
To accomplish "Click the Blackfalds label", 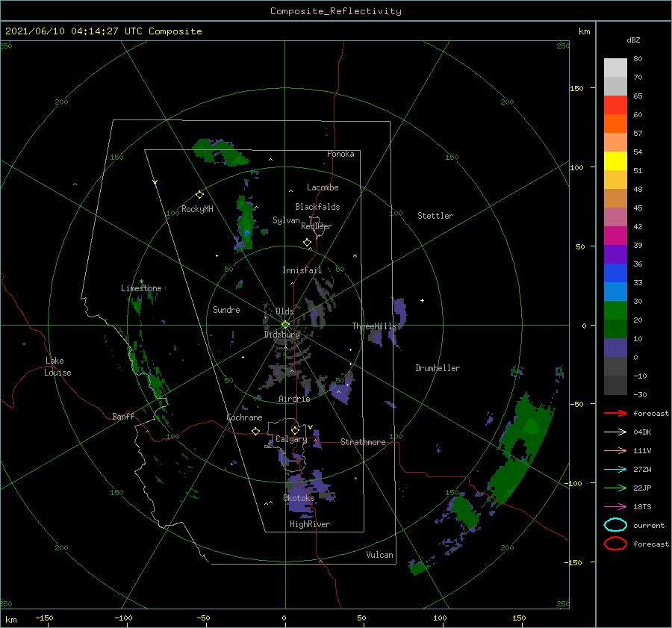I will 317,207.
